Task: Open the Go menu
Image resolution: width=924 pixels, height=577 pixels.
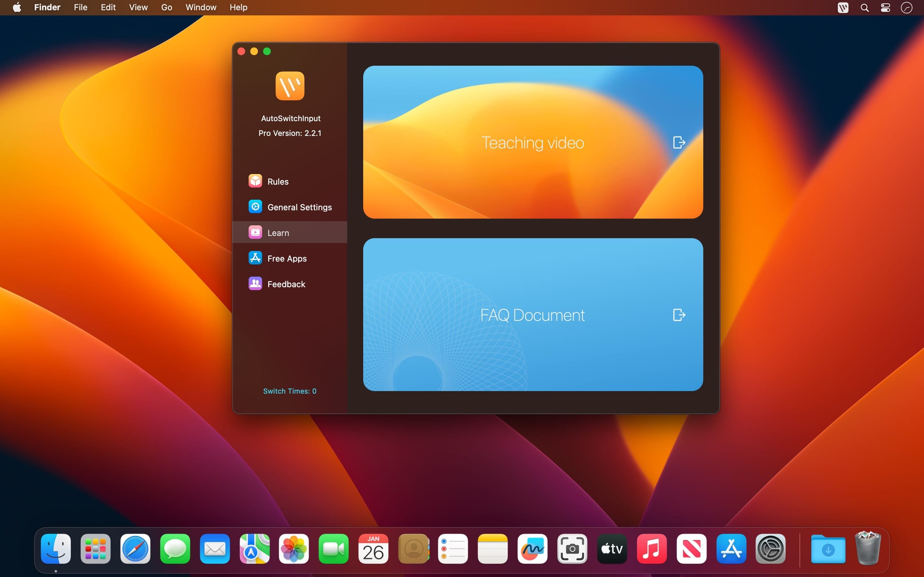Action: pyautogui.click(x=166, y=7)
